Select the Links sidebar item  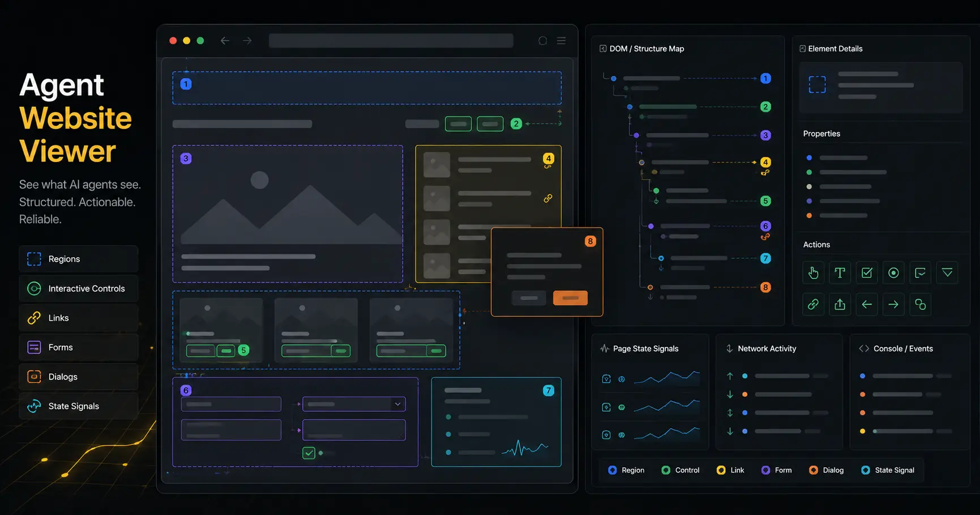pyautogui.click(x=79, y=318)
